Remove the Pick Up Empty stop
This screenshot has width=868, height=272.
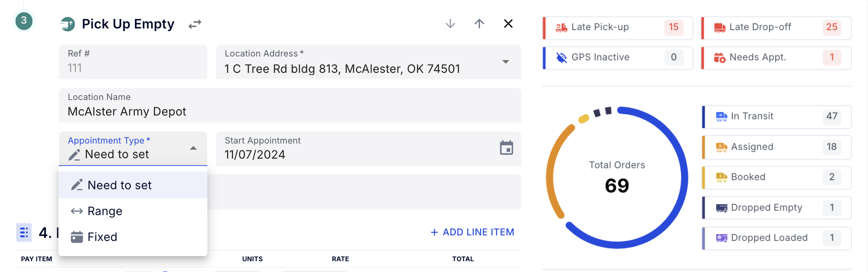click(x=508, y=24)
